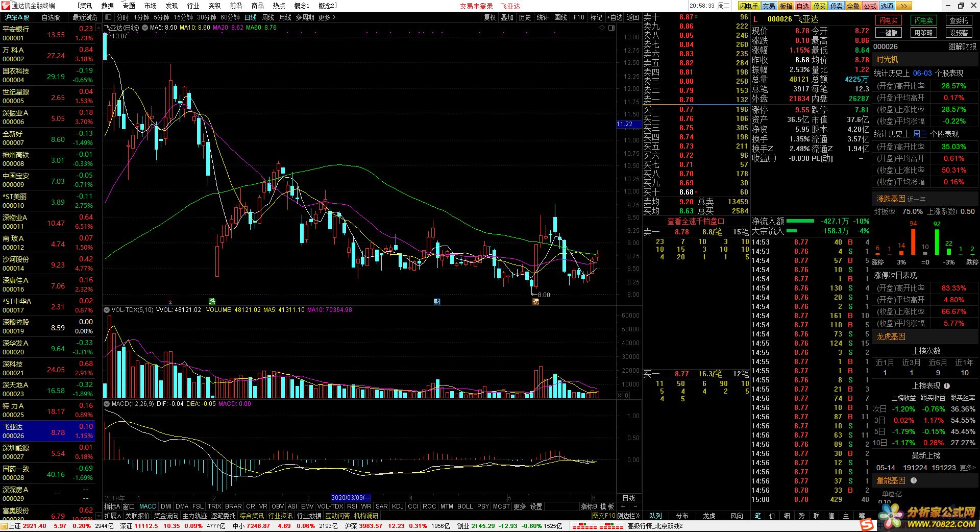Switch chart to 15分钟 period
Screen dimensions: 980x532
click(183, 17)
